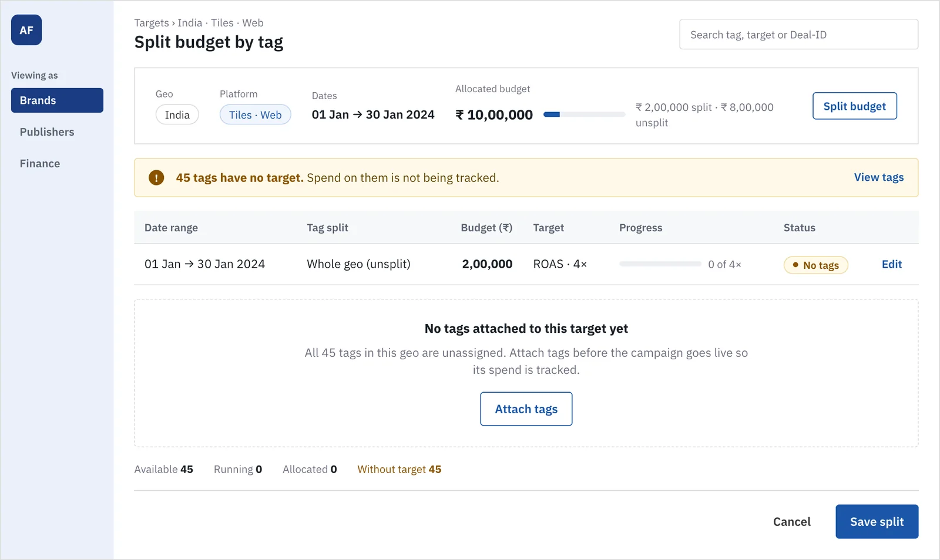Click the Budget (₹) column header
The height and width of the screenshot is (560, 940).
(486, 228)
